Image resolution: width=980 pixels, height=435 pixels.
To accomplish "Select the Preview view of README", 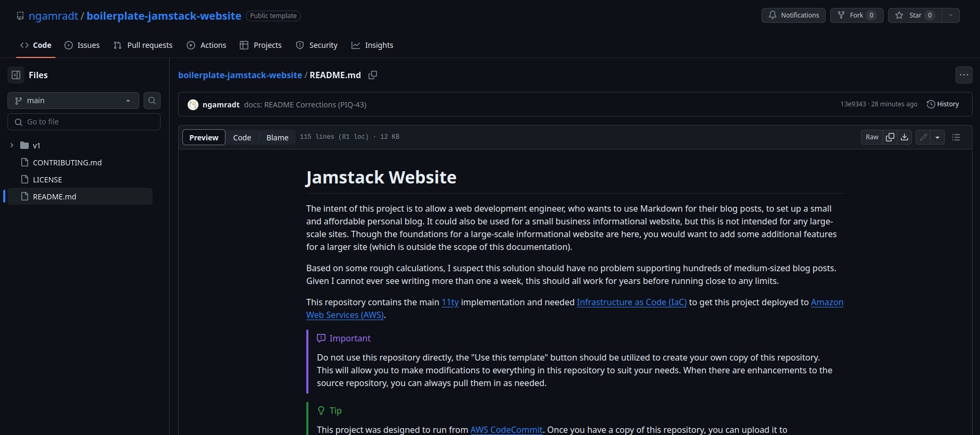I will pos(204,137).
